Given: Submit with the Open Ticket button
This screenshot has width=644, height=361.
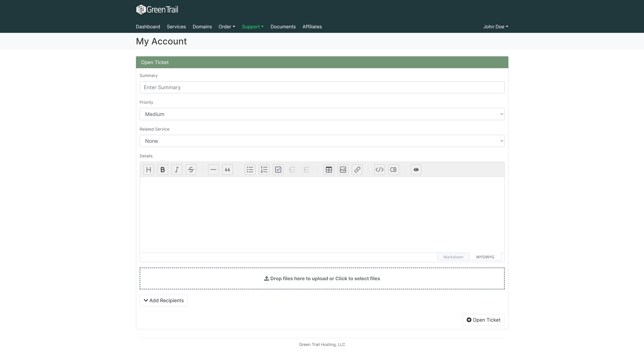Looking at the screenshot, I should [483, 320].
